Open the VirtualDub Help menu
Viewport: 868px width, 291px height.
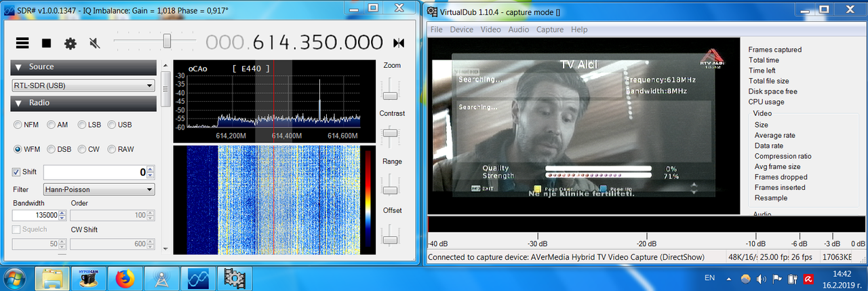(x=579, y=30)
